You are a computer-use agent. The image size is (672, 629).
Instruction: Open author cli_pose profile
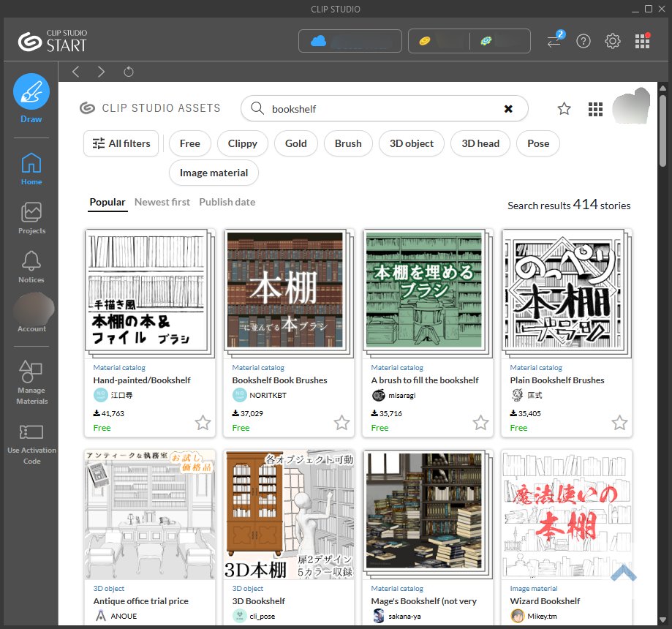(x=254, y=616)
